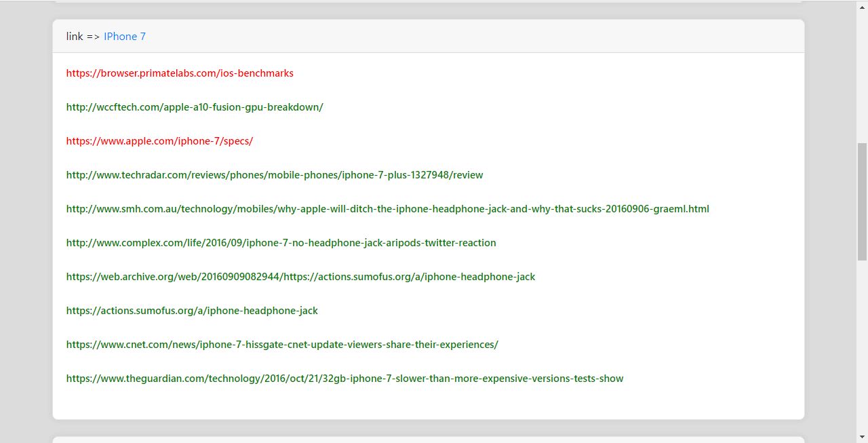Click the scrollbar down arrow
The width and height of the screenshot is (868, 443).
coord(862,438)
